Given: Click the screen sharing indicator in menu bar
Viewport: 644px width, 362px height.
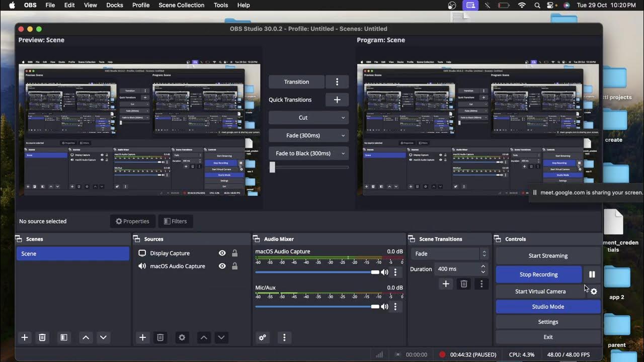Looking at the screenshot, I should [x=470, y=5].
